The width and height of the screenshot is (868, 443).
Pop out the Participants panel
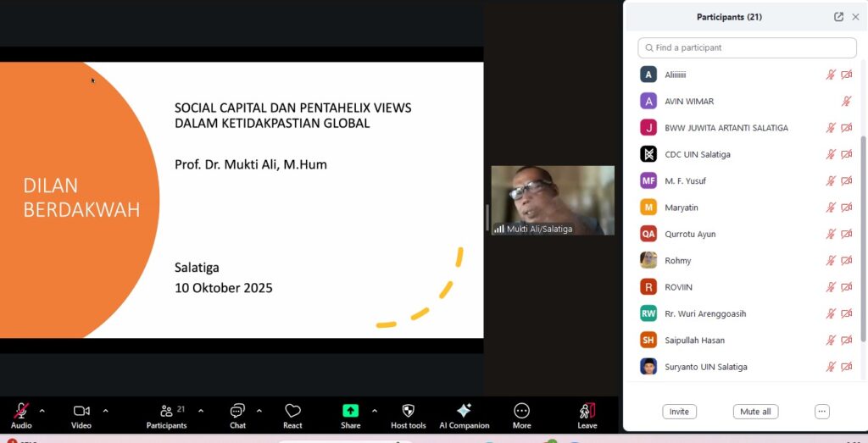(838, 17)
